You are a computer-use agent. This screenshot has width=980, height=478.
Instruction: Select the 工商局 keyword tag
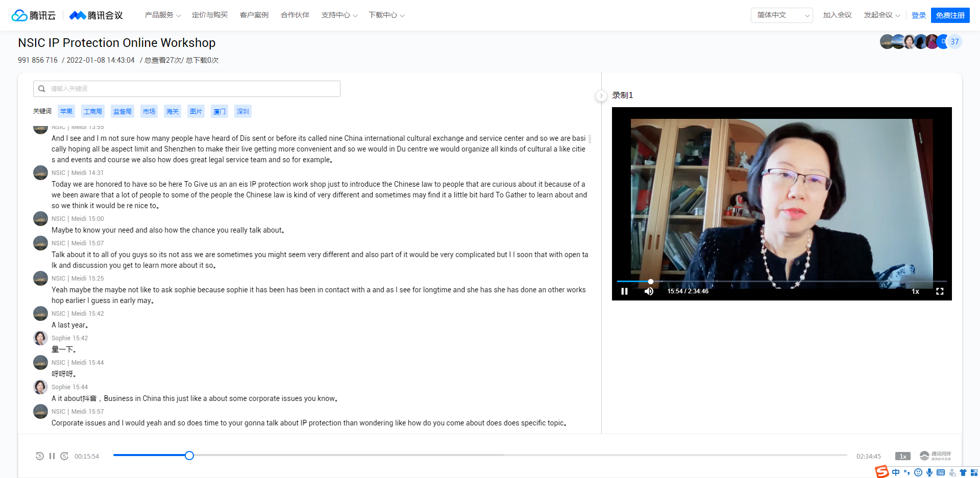point(93,111)
